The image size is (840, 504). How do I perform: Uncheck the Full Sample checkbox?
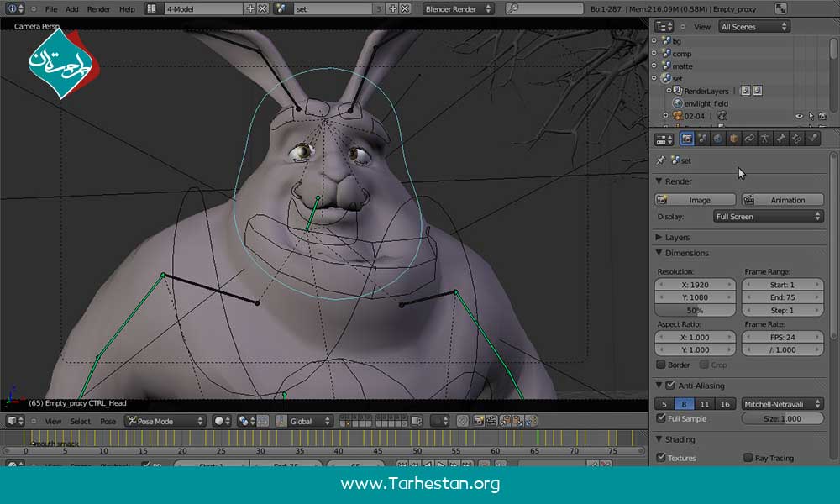click(x=661, y=418)
